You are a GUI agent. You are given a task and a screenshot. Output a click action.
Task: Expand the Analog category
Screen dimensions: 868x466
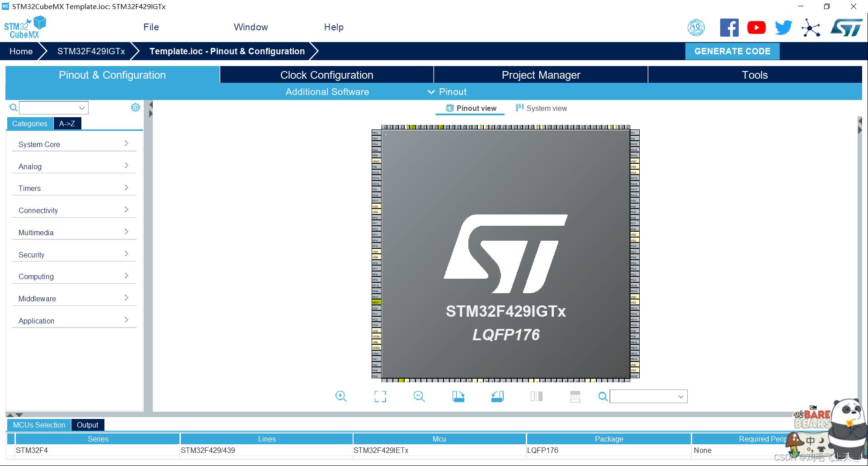click(x=74, y=166)
